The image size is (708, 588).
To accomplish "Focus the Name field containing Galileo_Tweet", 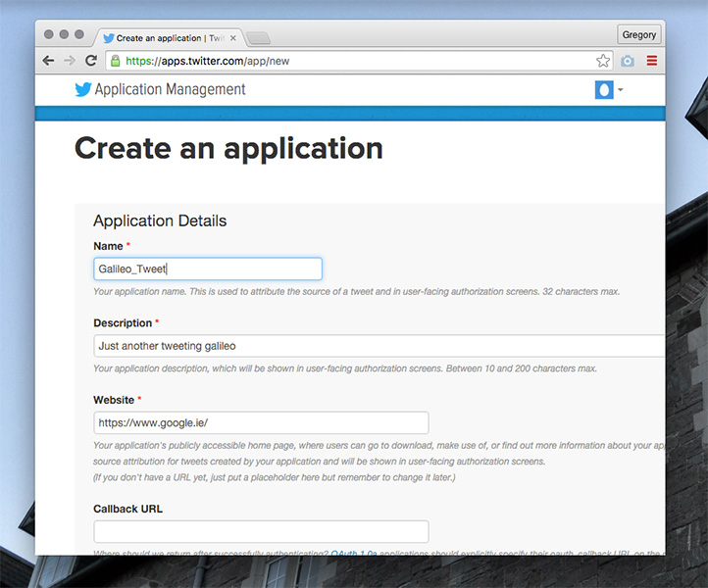I will (x=208, y=269).
